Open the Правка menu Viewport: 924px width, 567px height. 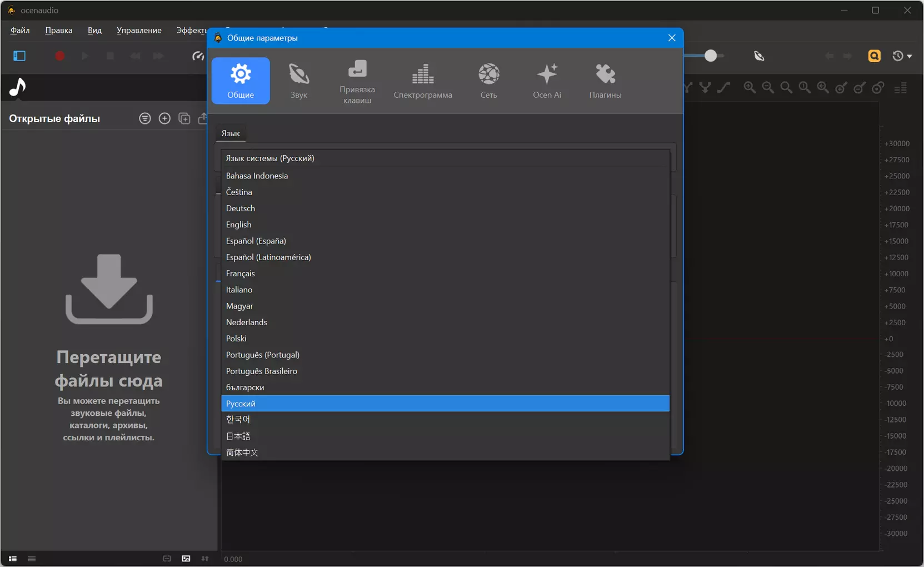[x=59, y=30]
